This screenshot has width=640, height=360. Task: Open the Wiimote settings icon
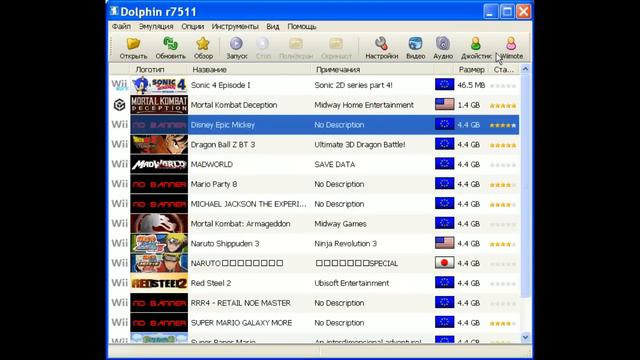(511, 43)
